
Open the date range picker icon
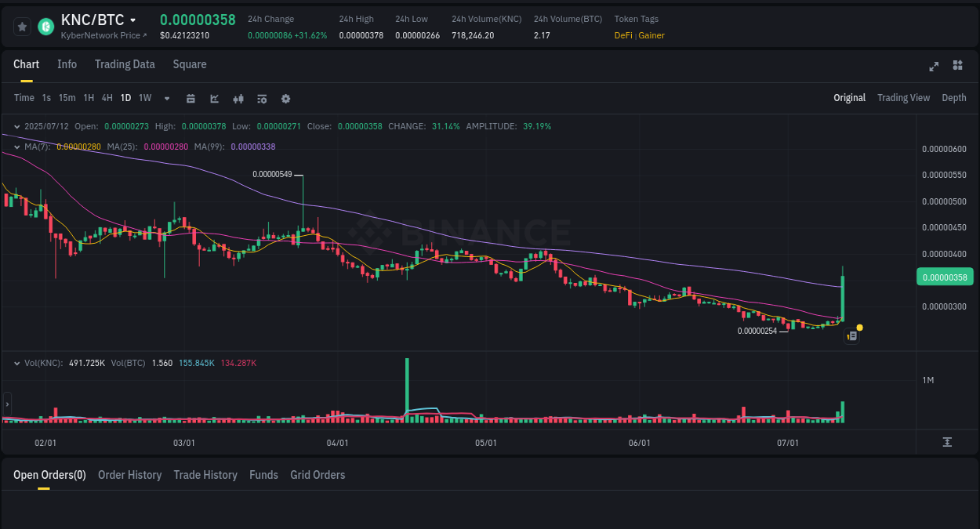[191, 98]
